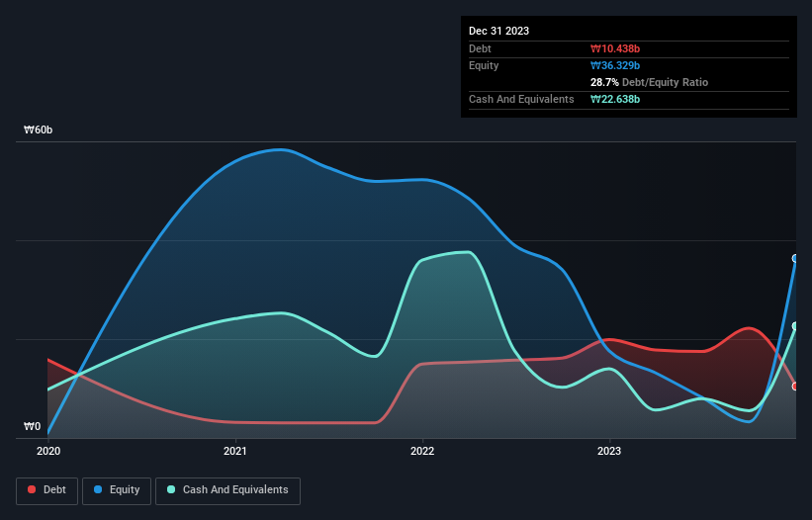Toggle the Debt legend button
The image size is (812, 520).
tap(46, 490)
